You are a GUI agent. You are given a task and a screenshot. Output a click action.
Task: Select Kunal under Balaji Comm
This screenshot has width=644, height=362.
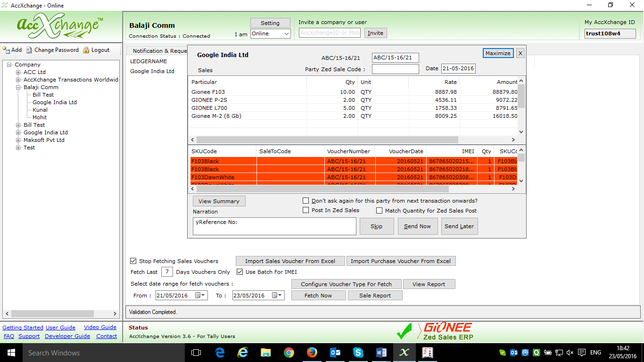pos(40,110)
